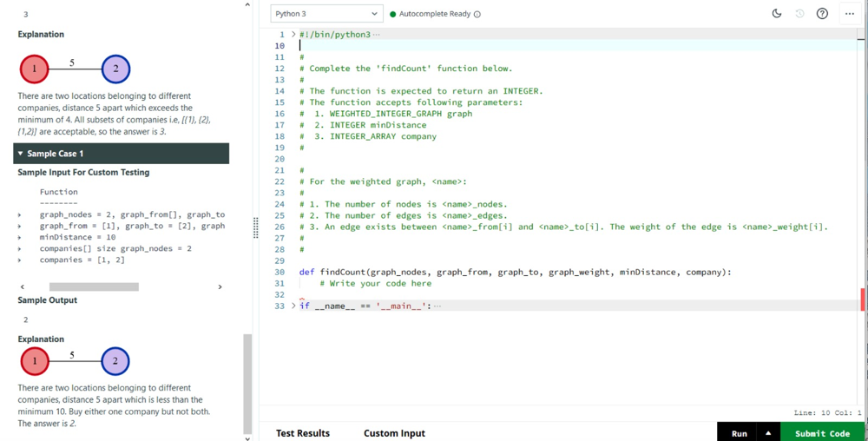Screen dimensions: 868x441
Task: Collapse the Sample Case 1 section
Action: point(122,154)
